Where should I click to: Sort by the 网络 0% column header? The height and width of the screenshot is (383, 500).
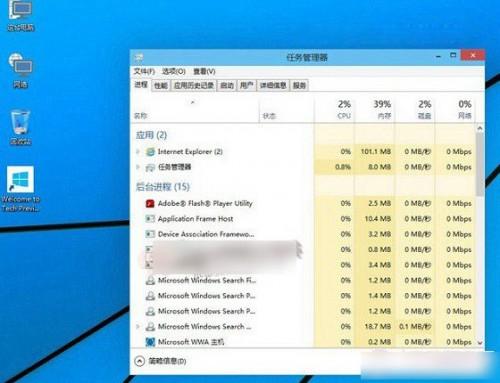455,110
